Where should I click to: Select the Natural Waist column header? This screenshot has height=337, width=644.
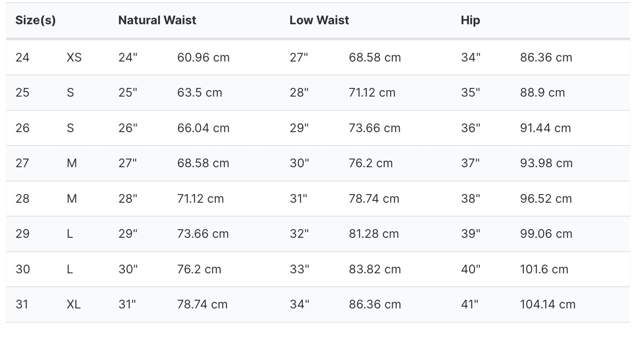point(157,20)
